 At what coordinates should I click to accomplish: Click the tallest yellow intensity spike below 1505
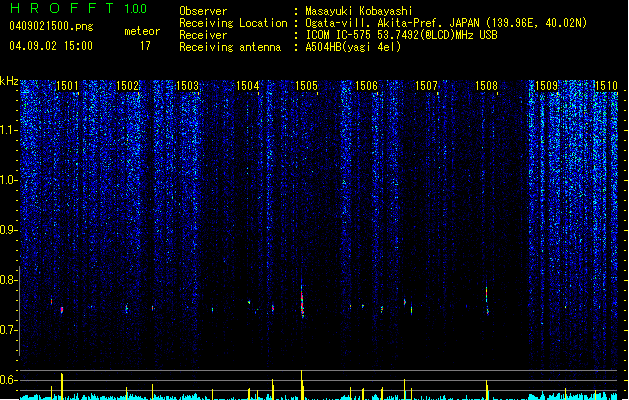pos(302,385)
